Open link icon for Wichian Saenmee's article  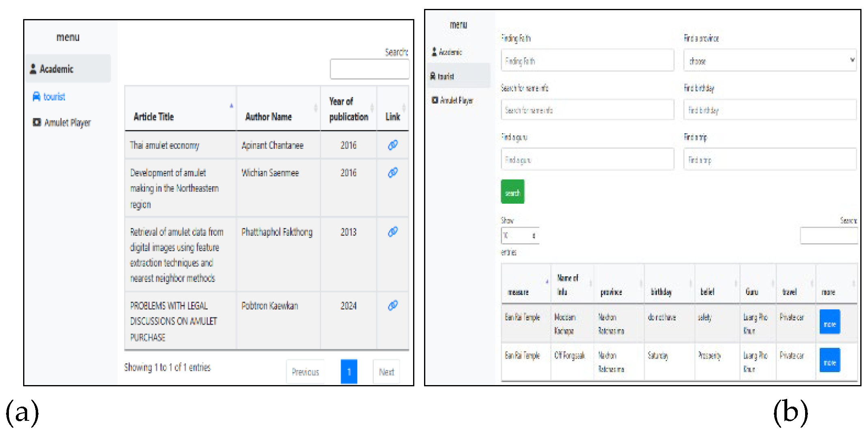(392, 172)
